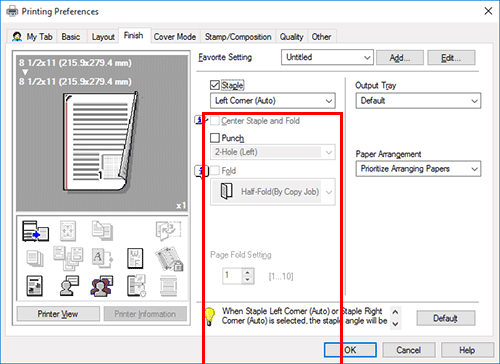The width and height of the screenshot is (500, 364).
Task: Click the stapled page preview image
Action: [x=100, y=142]
